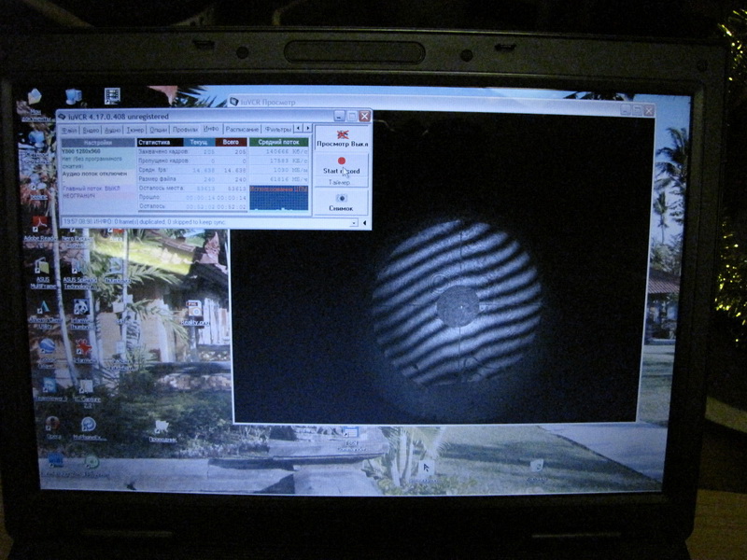Open the Расписание tab
Image resolution: width=747 pixels, height=560 pixels.
click(242, 130)
